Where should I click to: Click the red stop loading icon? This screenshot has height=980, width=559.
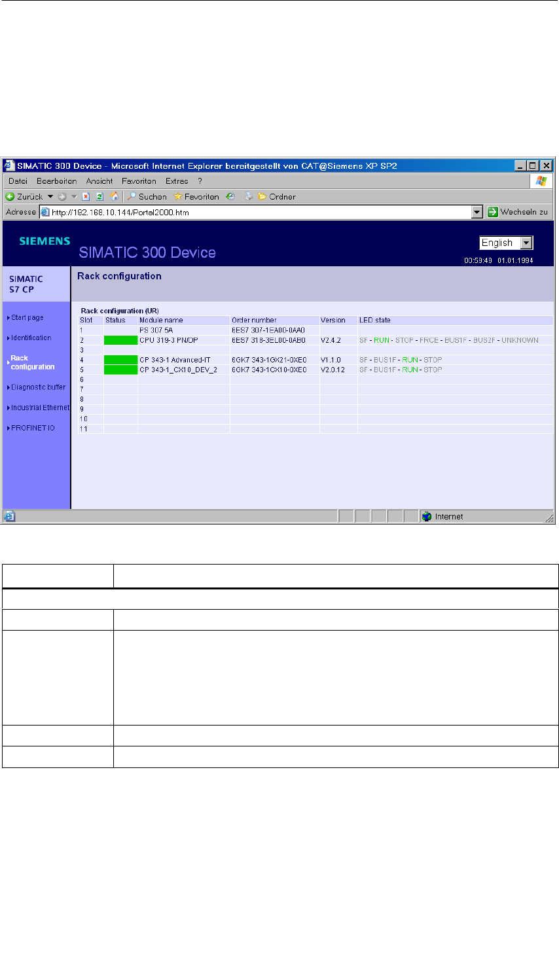(x=86, y=196)
